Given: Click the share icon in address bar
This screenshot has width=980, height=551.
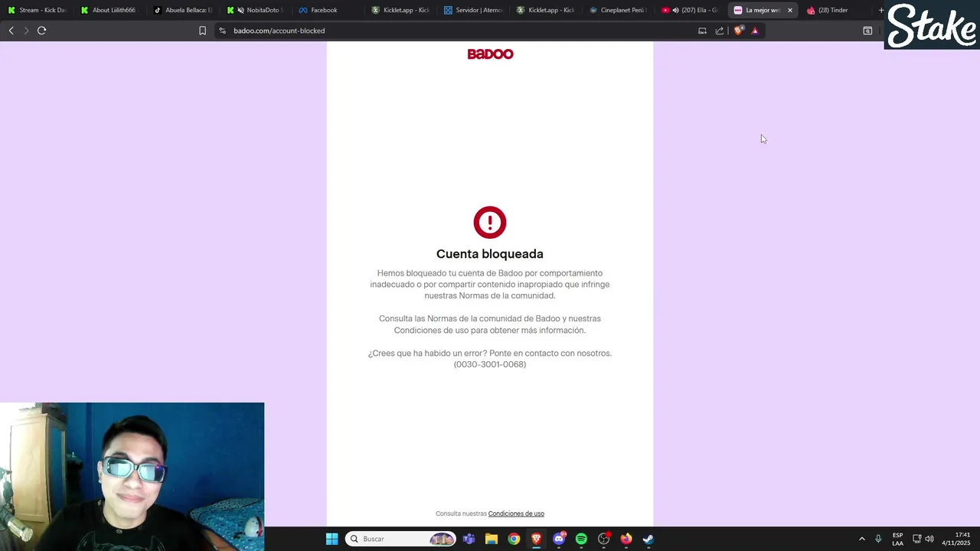Looking at the screenshot, I should [720, 31].
